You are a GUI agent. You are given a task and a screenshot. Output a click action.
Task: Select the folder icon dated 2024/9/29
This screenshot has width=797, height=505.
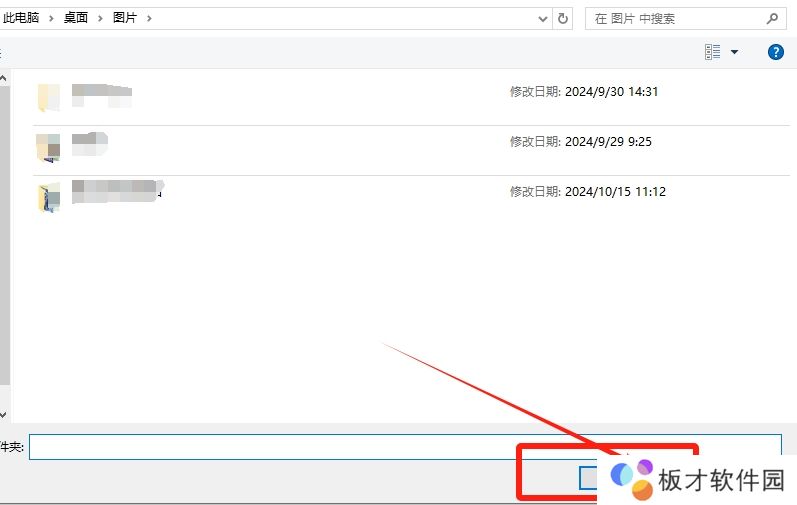(x=48, y=147)
